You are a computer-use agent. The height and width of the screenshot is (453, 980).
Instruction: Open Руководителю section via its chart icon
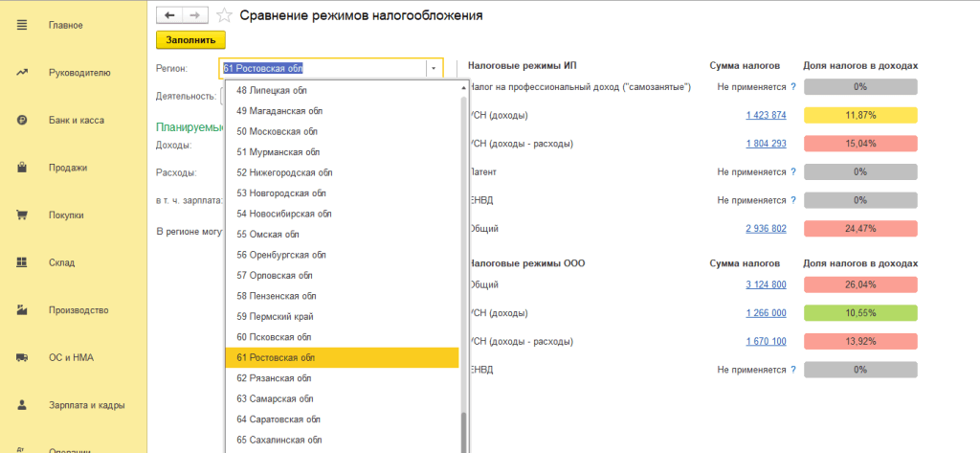[x=21, y=72]
